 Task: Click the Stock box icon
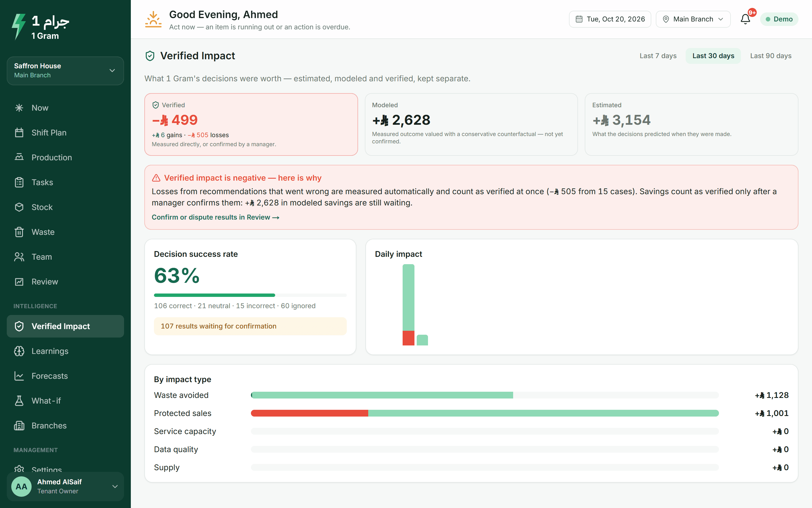[19, 207]
